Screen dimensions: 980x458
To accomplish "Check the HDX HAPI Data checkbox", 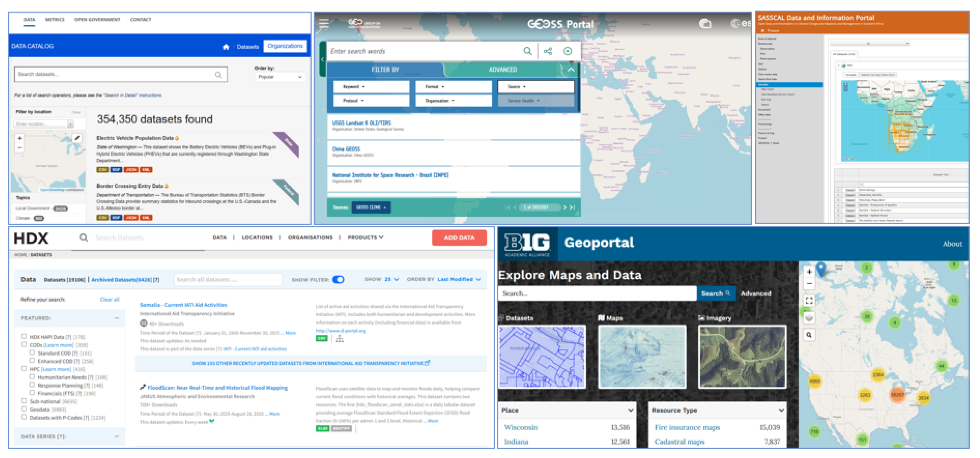I will click(x=24, y=336).
